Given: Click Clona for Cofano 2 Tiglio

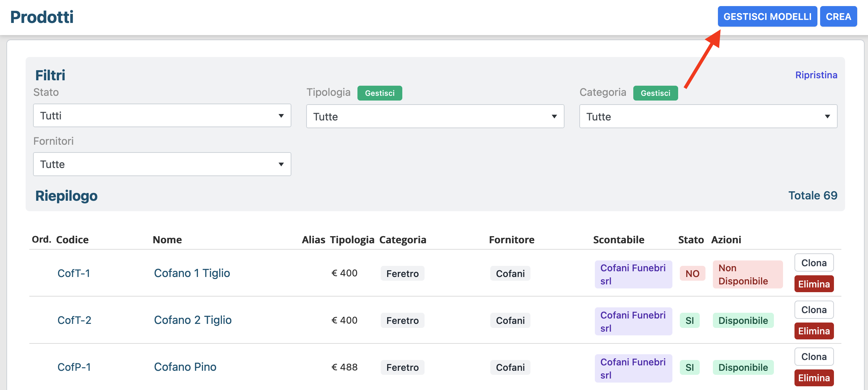Looking at the screenshot, I should (814, 310).
